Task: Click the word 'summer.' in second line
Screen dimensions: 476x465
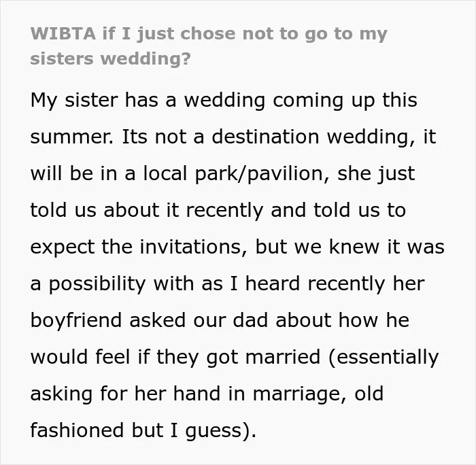Action: [72, 137]
